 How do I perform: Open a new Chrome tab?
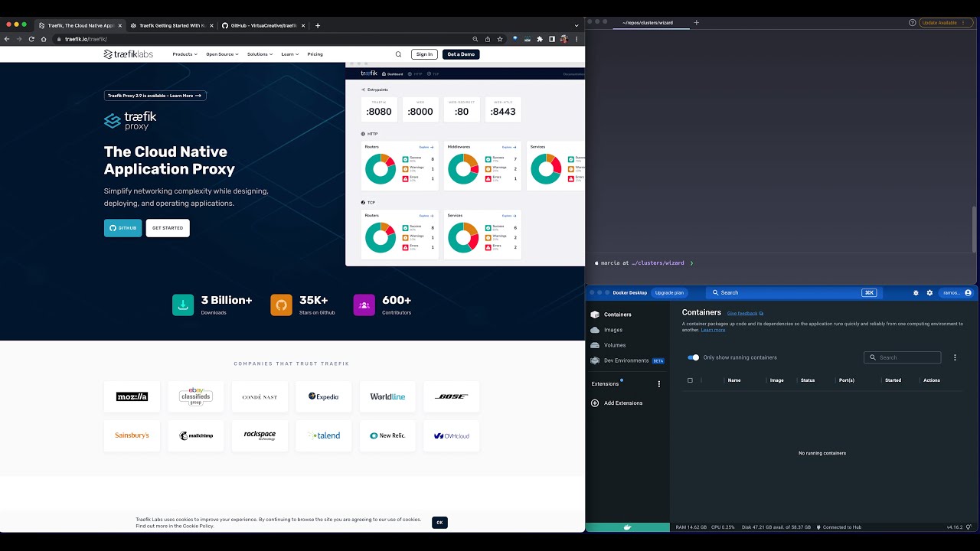point(318,25)
